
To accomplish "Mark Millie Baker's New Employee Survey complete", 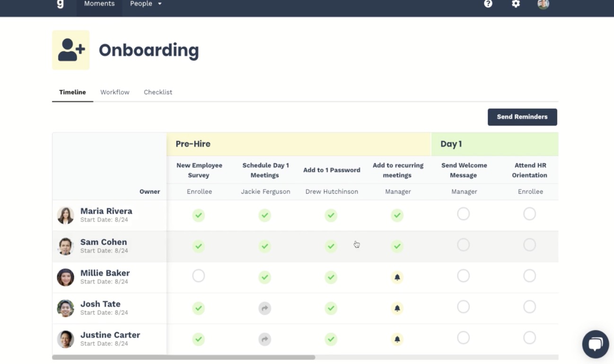I will [x=199, y=276].
